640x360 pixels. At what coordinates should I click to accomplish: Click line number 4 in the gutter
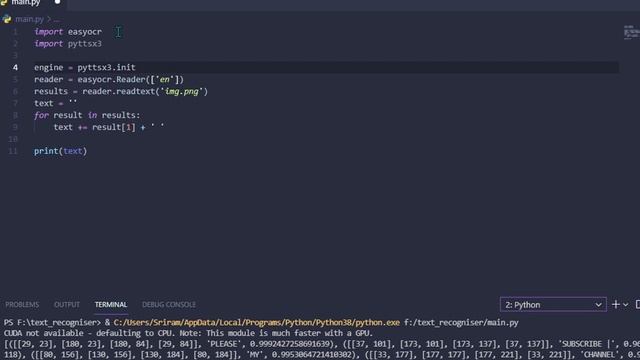coord(15,67)
